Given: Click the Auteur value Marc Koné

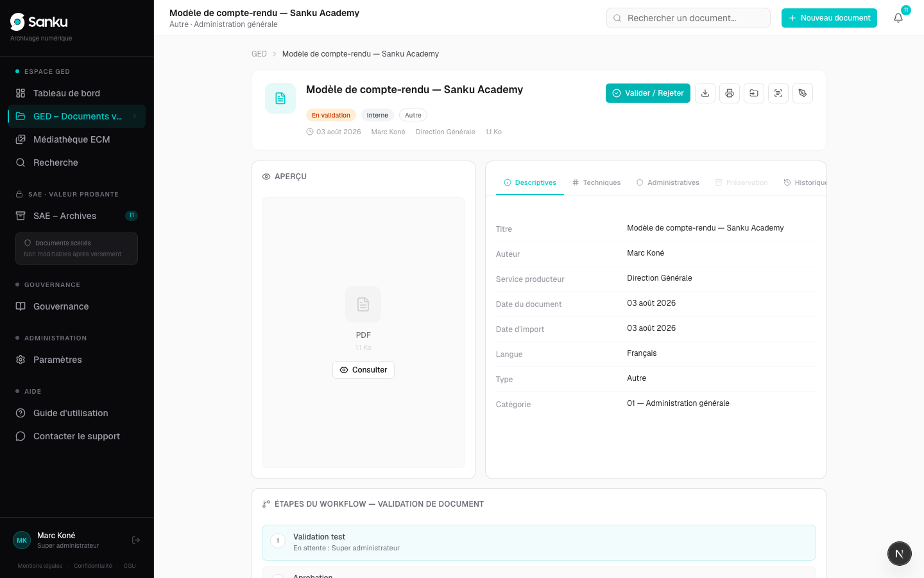Looking at the screenshot, I should 646,253.
